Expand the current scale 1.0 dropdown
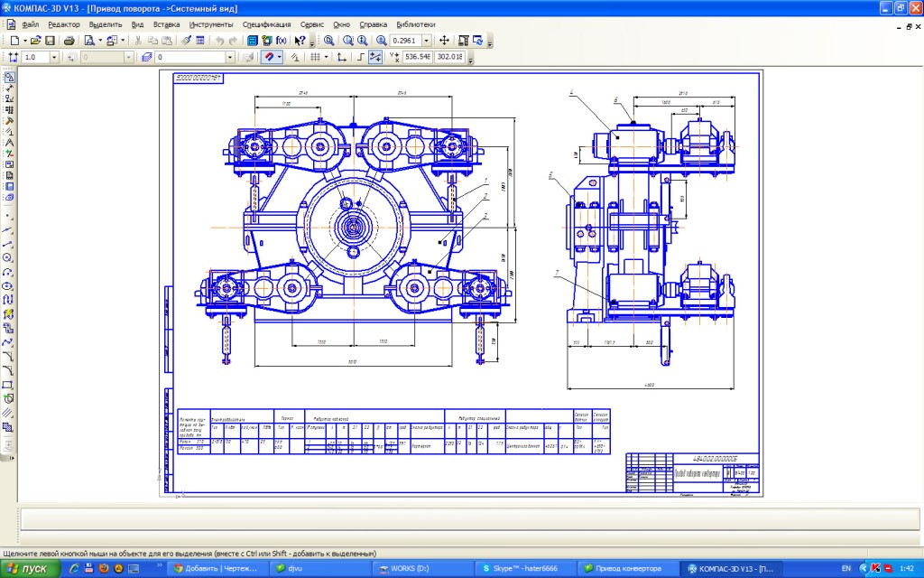Viewport: 924px width, 578px height. tap(53, 57)
